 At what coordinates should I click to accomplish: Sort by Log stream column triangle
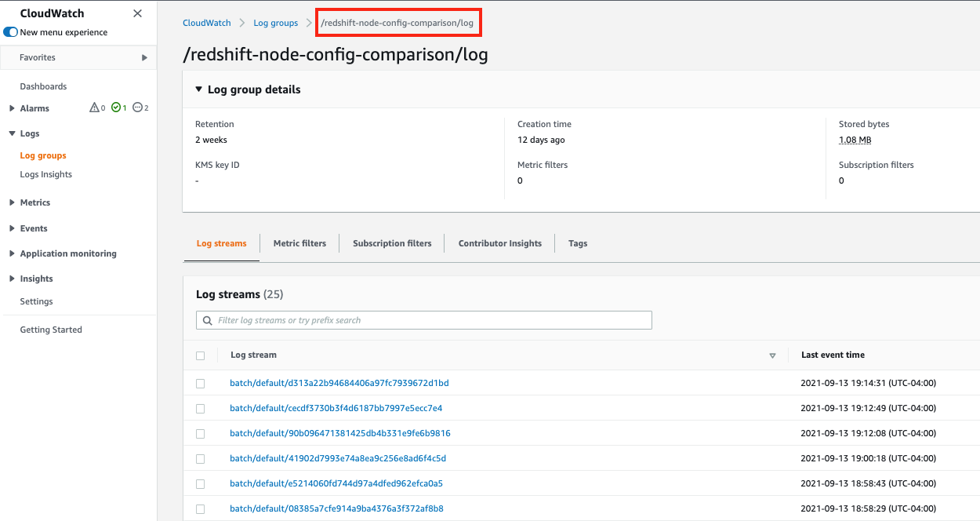tap(772, 355)
